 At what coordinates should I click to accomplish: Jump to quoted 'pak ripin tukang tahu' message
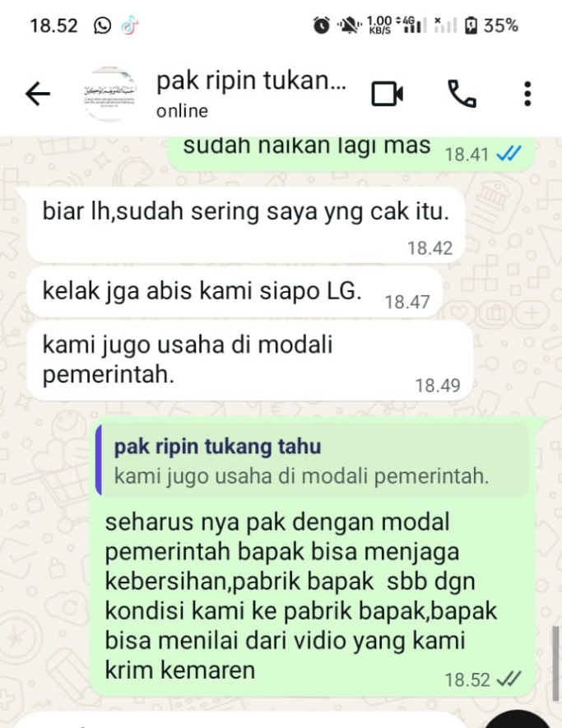[x=312, y=461]
